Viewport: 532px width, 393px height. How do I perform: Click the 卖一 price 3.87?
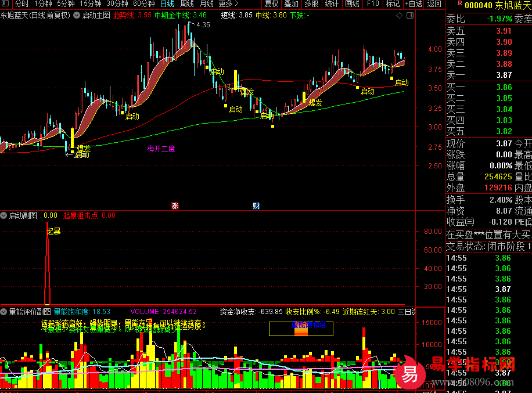tap(504, 75)
